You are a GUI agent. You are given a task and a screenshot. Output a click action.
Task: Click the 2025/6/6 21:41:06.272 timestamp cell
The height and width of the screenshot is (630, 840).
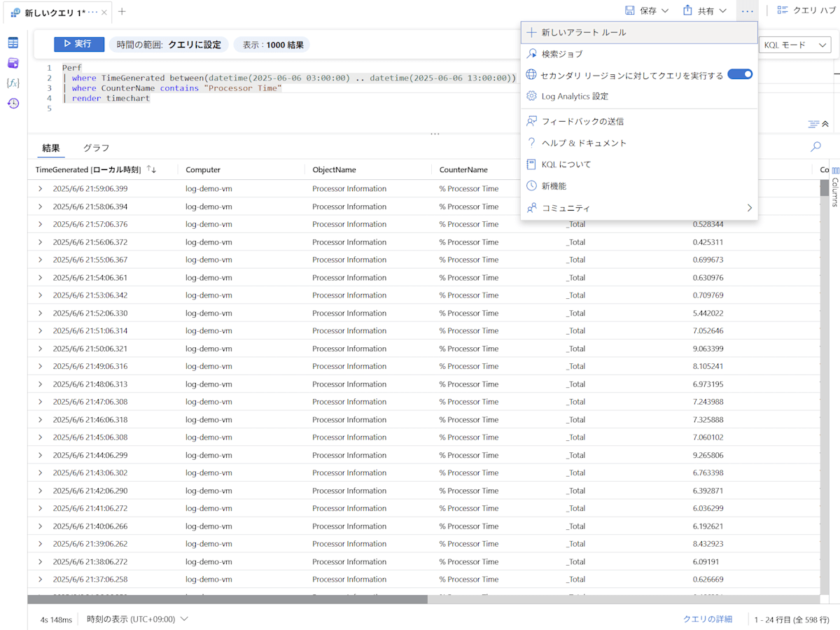[x=90, y=508]
